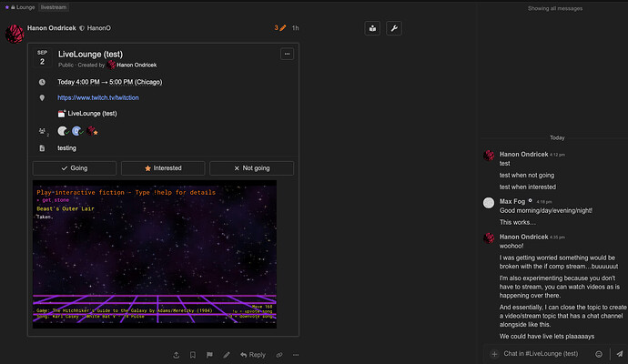Open Max Fog's chat avatar
628x364 pixels.
(489, 203)
